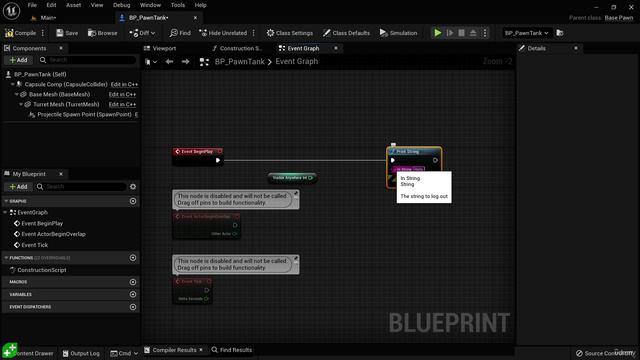This screenshot has height=360, width=640.
Task: Open Hide Unrelated options menu
Action: coord(254,33)
